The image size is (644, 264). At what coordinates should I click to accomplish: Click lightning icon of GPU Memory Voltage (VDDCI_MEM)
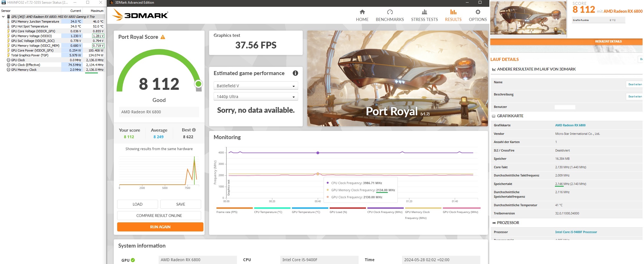click(9, 46)
